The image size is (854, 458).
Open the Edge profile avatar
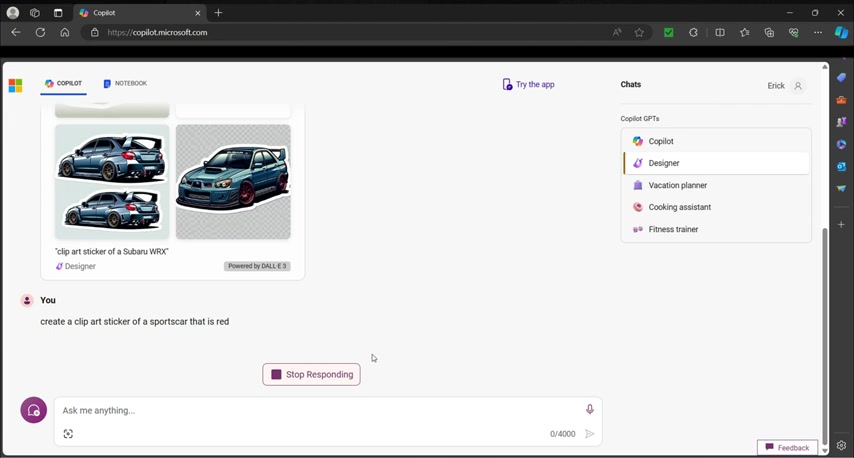point(13,13)
